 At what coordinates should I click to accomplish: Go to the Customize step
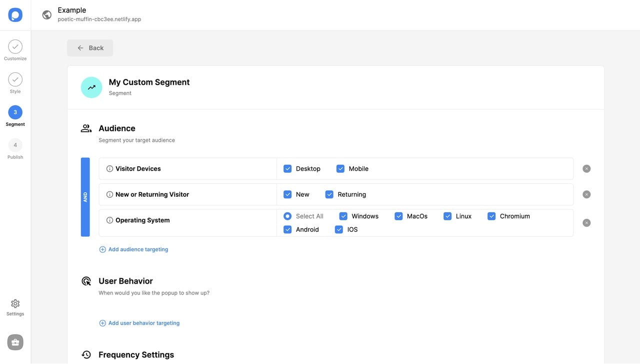click(15, 47)
